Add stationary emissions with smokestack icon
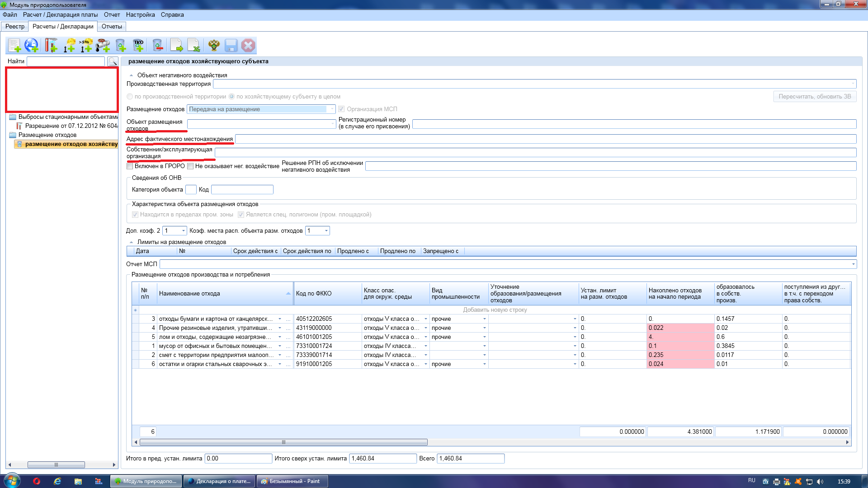868x488 pixels. (51, 45)
